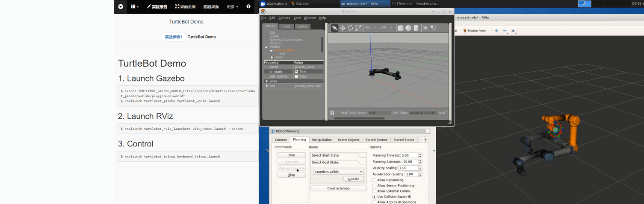
Task: Enable Allow External Comm. checkbox
Action: click(375, 191)
